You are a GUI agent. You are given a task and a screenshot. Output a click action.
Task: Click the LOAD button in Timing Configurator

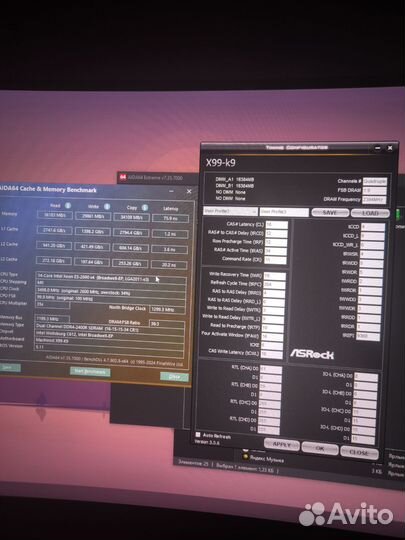[x=370, y=213]
